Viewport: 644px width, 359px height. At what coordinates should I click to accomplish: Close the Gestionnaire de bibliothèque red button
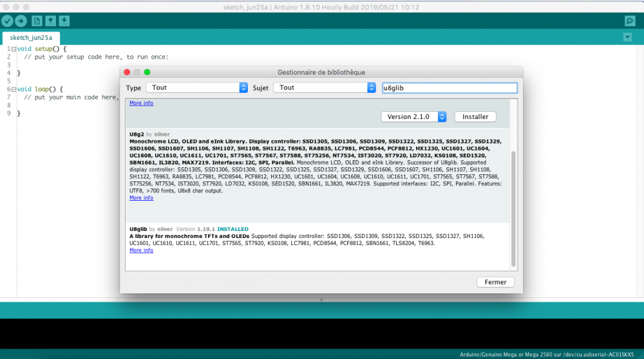pos(127,72)
